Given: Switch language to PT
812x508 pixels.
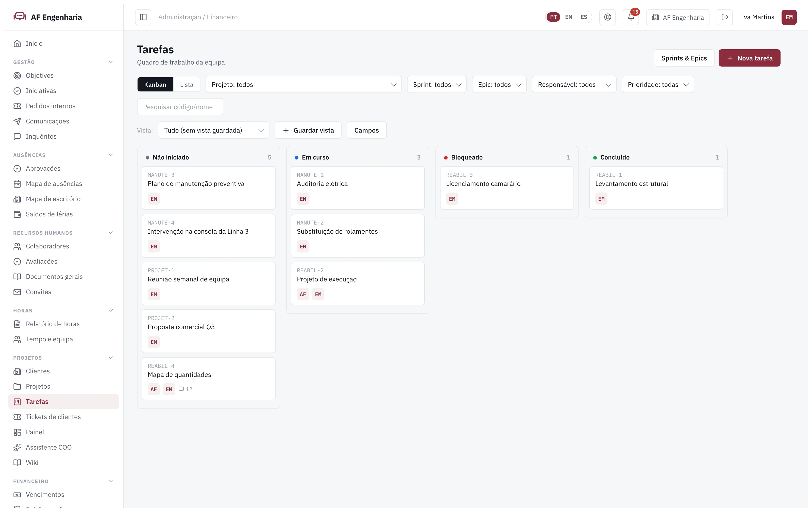Looking at the screenshot, I should point(553,17).
